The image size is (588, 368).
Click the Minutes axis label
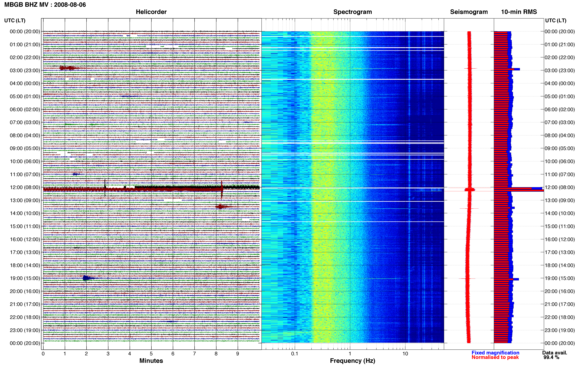click(151, 361)
